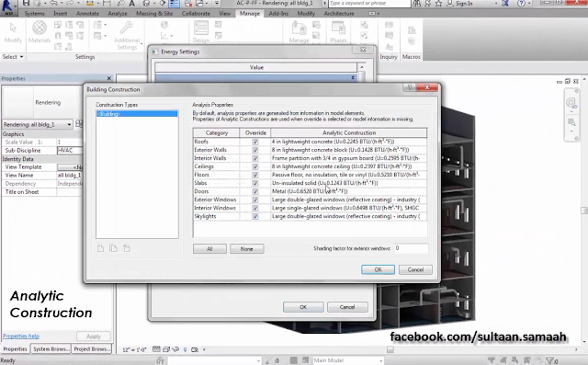Select the Building construction type entry

click(137, 114)
